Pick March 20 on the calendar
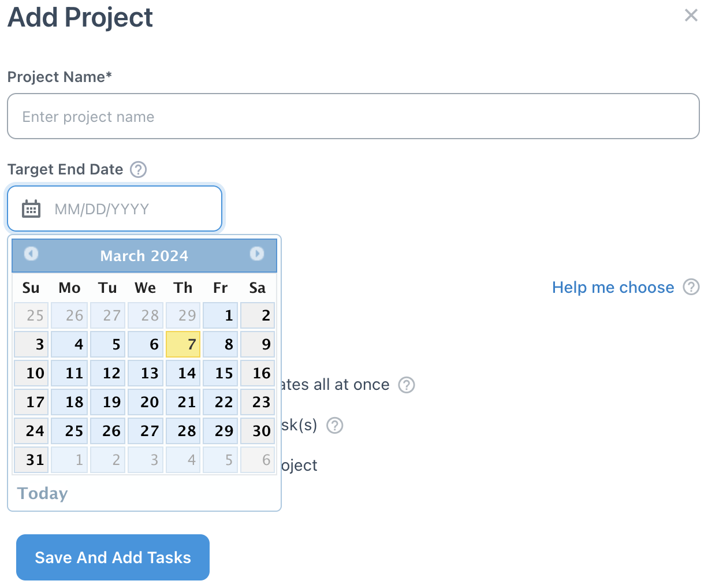 pos(146,402)
